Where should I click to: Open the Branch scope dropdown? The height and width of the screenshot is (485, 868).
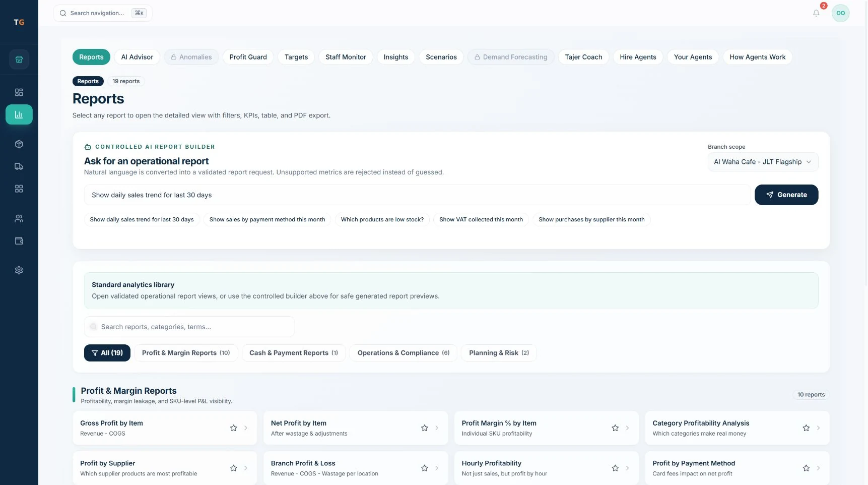tap(763, 162)
